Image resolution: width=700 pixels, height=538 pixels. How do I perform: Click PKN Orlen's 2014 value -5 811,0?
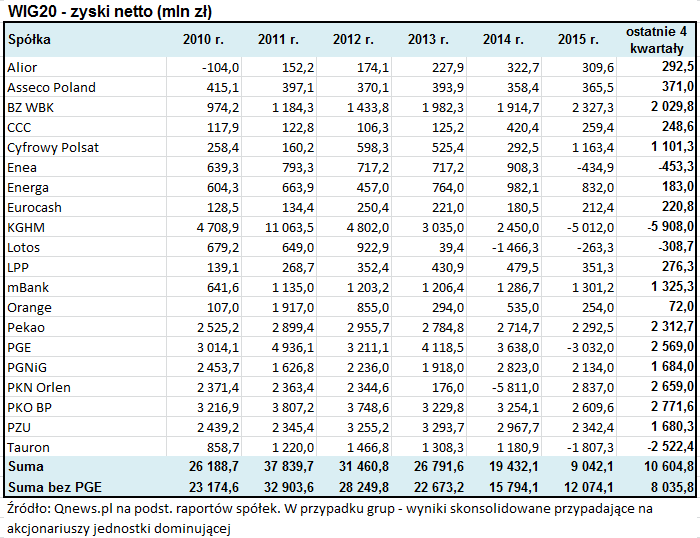[511, 387]
